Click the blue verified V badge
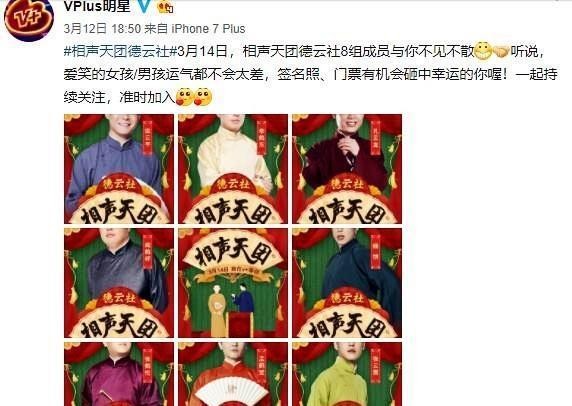 click(x=146, y=5)
